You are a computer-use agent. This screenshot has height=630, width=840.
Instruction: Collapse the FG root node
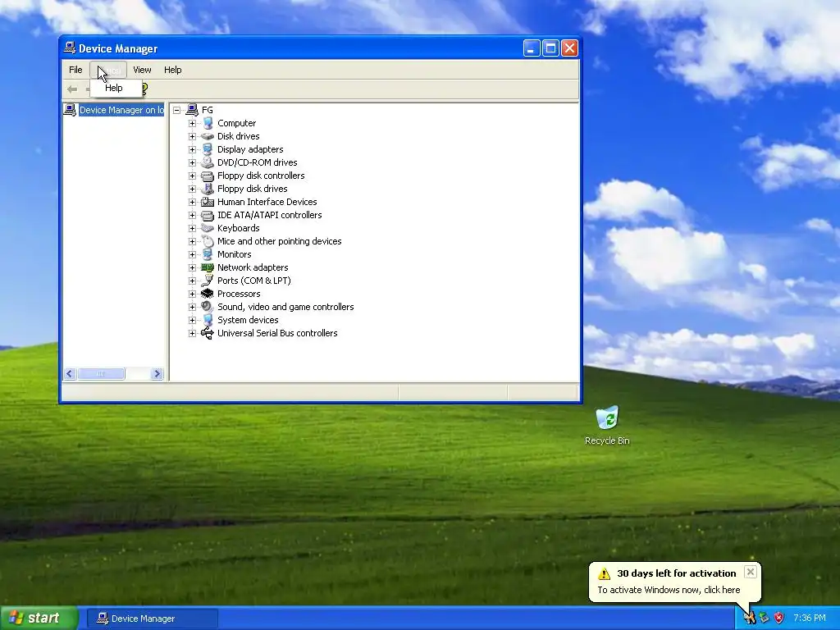(177, 110)
